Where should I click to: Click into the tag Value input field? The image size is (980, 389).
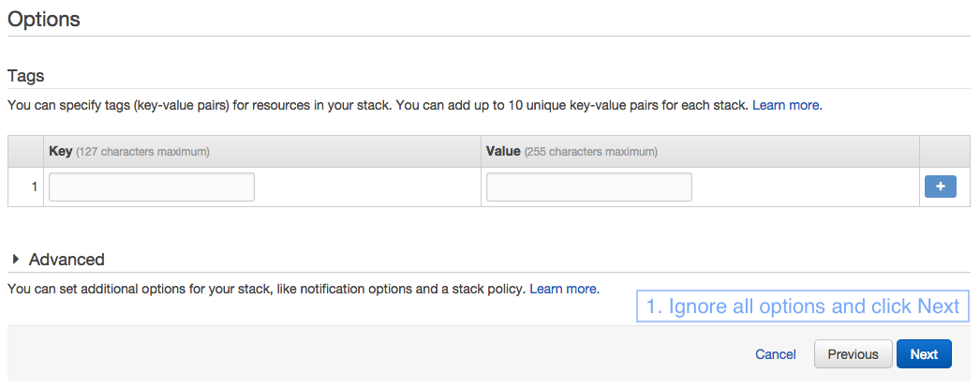point(588,187)
